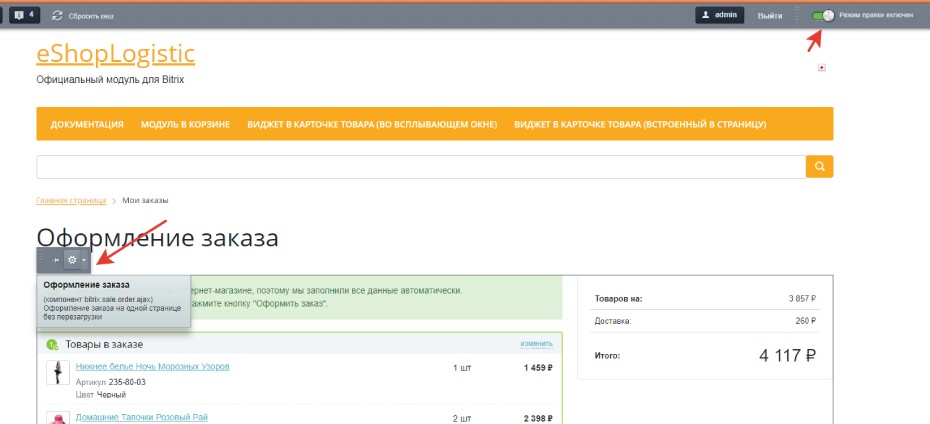Click the price 2 398 ₽
The height and width of the screenshot is (424, 930).
pyautogui.click(x=538, y=419)
